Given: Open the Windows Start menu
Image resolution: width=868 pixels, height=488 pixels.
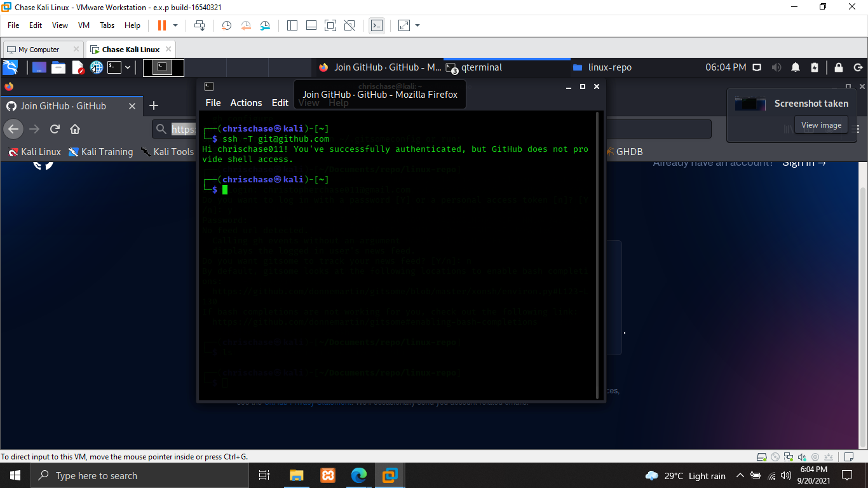Looking at the screenshot, I should 15,475.
